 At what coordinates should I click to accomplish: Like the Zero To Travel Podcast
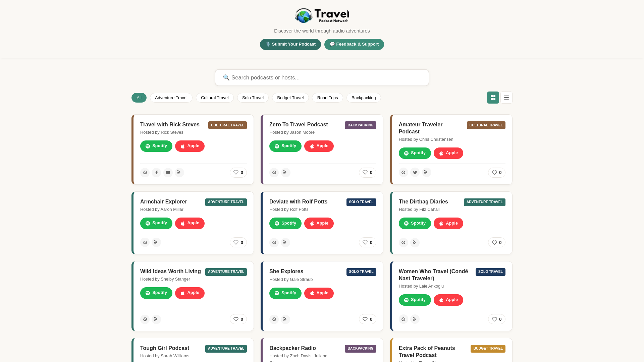click(368, 173)
